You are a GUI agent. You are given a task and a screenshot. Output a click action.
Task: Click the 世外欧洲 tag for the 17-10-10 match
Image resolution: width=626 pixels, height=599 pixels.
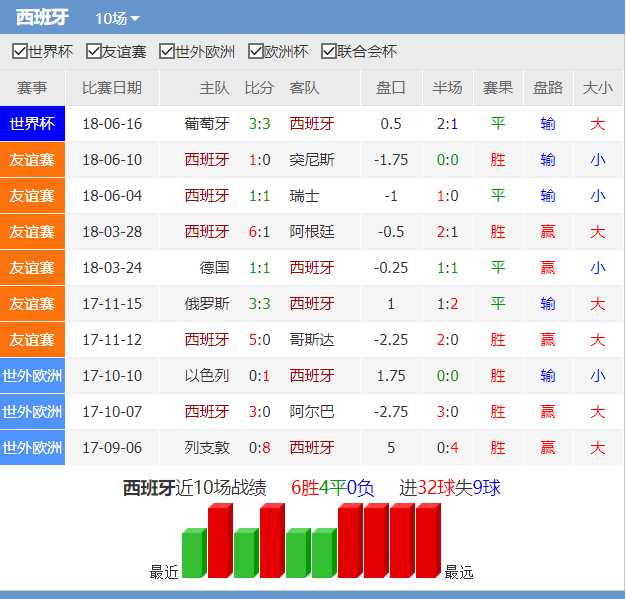[32, 376]
